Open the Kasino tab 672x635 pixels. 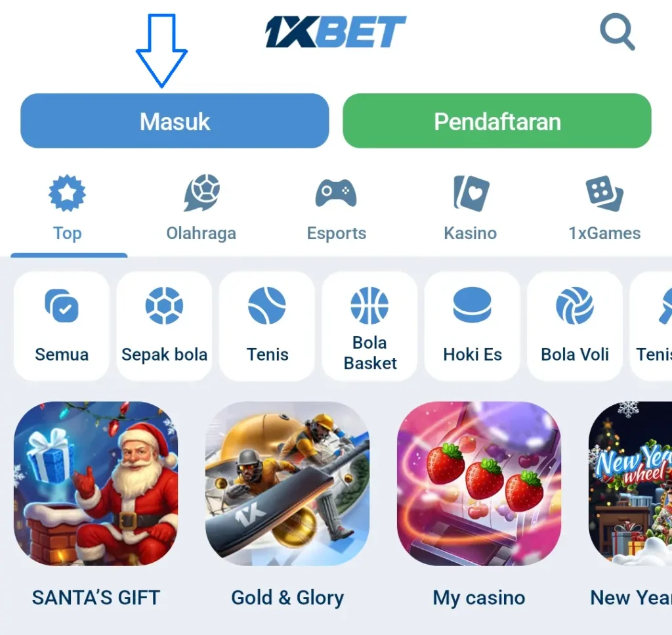point(471,209)
